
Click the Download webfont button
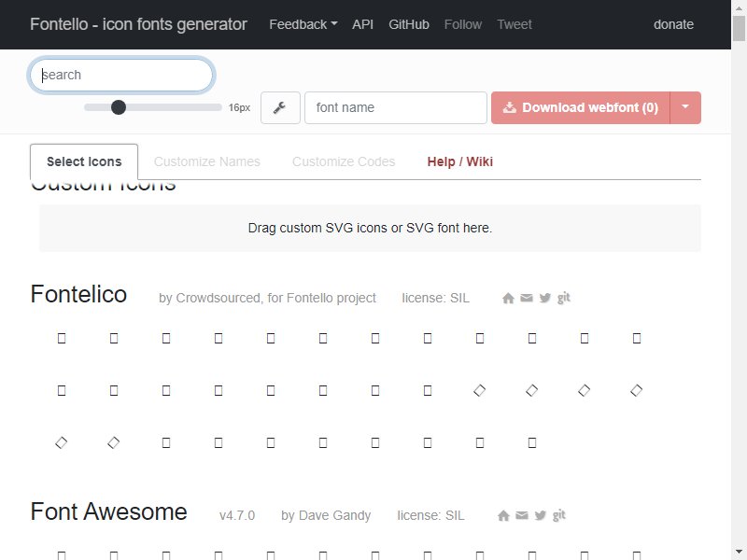click(581, 107)
